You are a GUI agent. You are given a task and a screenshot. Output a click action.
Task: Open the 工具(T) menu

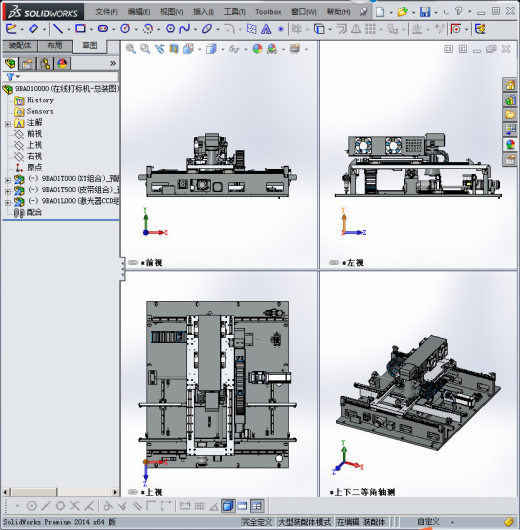tap(235, 12)
